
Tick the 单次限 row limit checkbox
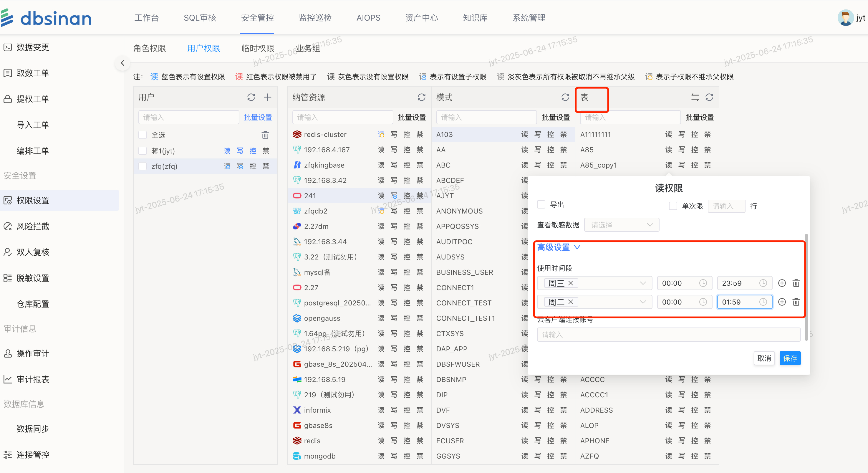tap(673, 206)
